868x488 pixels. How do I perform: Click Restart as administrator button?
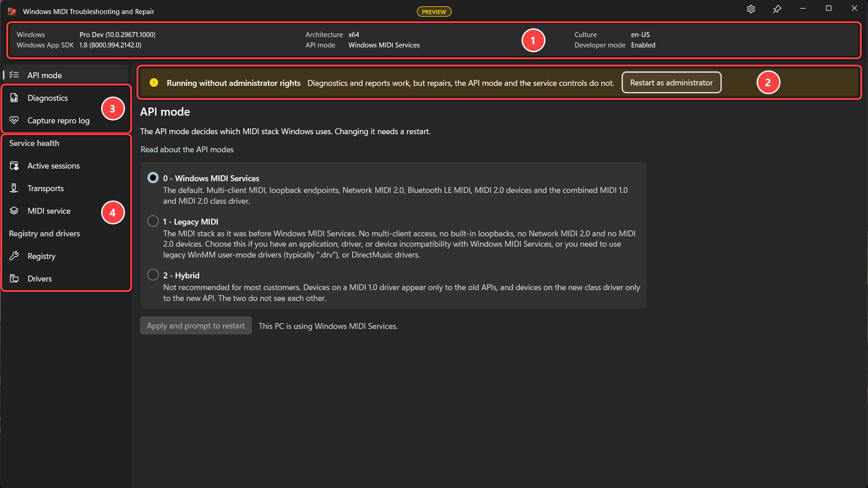pos(671,83)
